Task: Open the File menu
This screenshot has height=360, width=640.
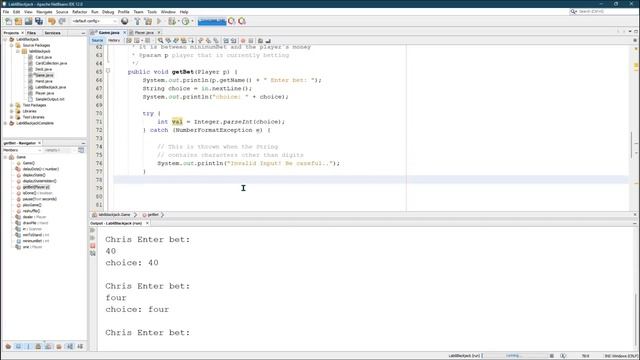Action: tap(6, 12)
